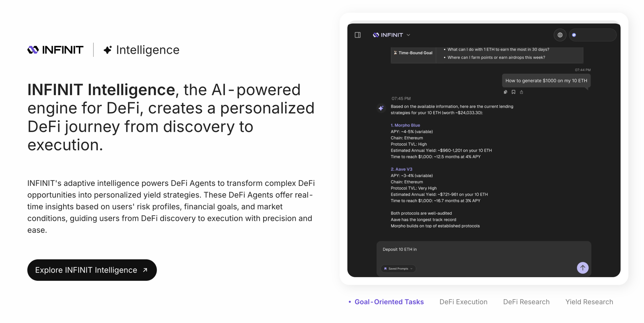Switch to the DeFi Execution tab
Viewport: 644px width, 323px height.
pos(463,302)
